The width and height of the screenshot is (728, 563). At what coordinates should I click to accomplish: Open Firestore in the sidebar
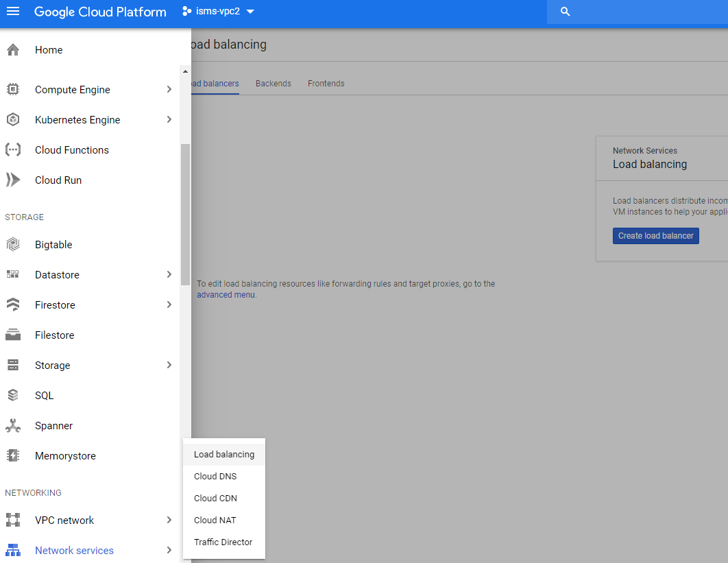[56, 304]
